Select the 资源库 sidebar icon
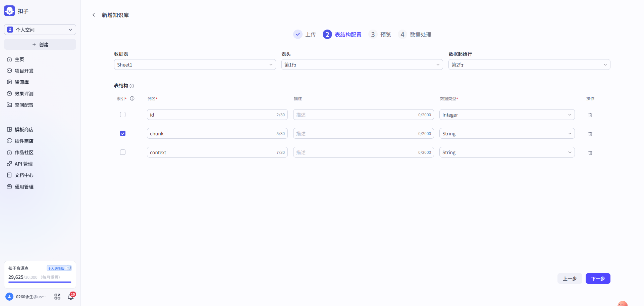644x306 pixels. [9, 82]
